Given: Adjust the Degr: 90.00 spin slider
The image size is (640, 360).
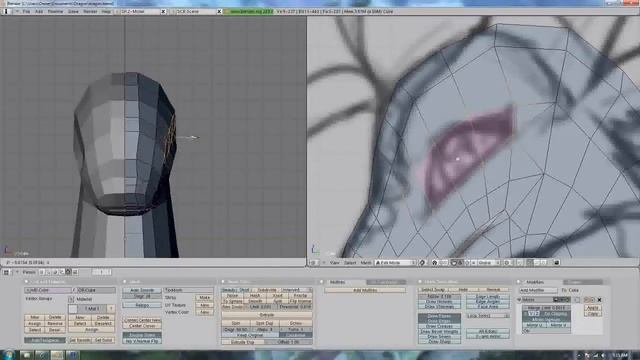Looking at the screenshot, I should point(236,329).
